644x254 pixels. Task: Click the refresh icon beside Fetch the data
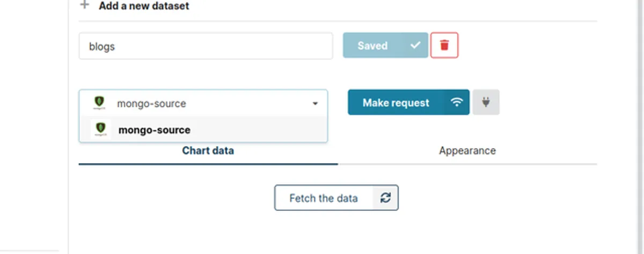[x=385, y=198]
